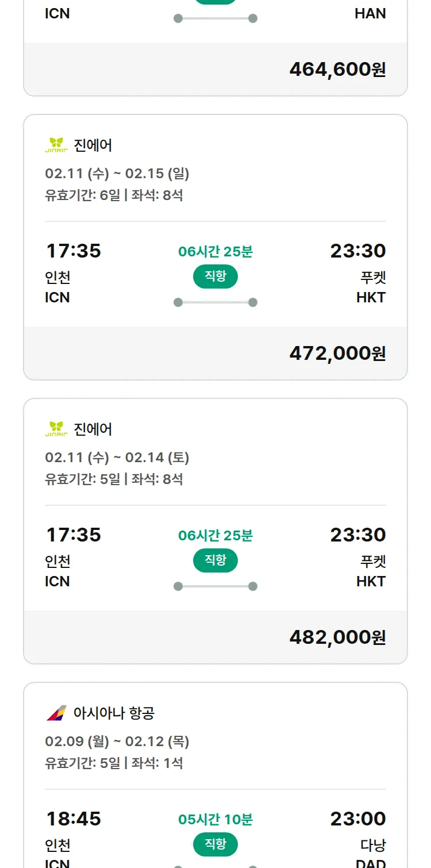
Task: Click the 직항 badge on Da Nang flight
Action: coord(215,844)
